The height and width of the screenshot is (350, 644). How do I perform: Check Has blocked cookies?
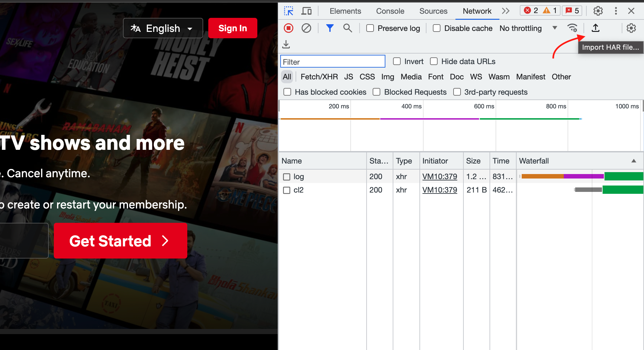[287, 92]
